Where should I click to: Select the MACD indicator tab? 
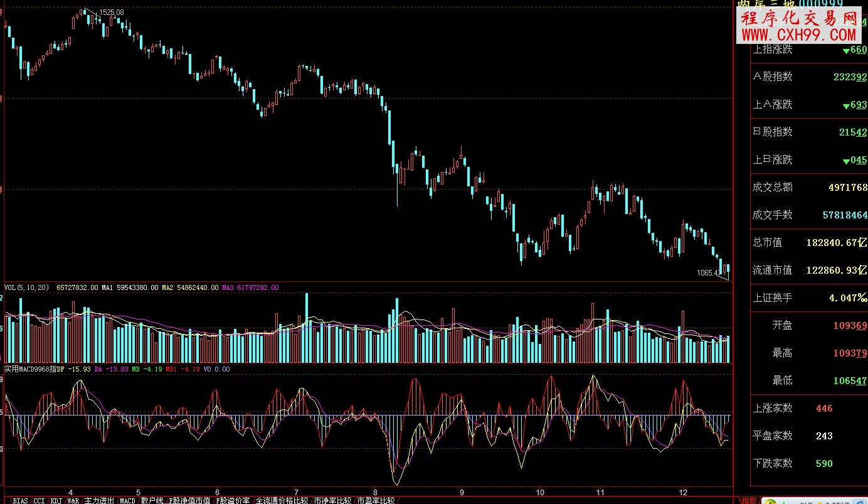point(127,500)
